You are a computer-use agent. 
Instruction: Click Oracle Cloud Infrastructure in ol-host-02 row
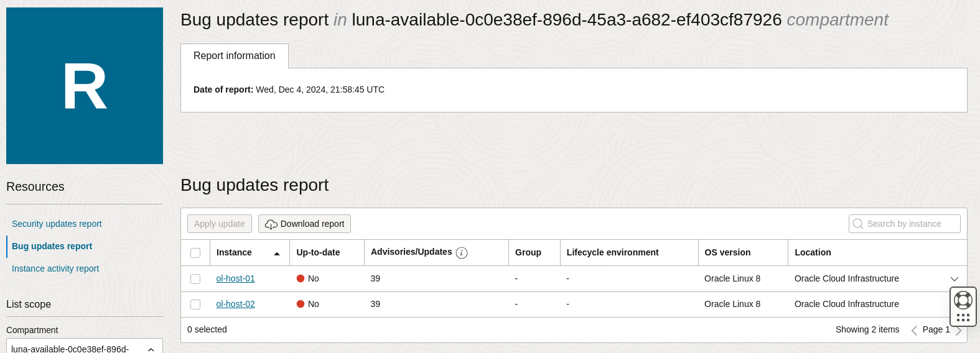click(847, 304)
